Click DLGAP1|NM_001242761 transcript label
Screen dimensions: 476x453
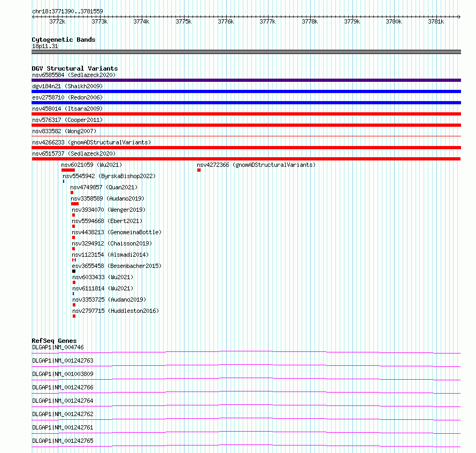63,427
